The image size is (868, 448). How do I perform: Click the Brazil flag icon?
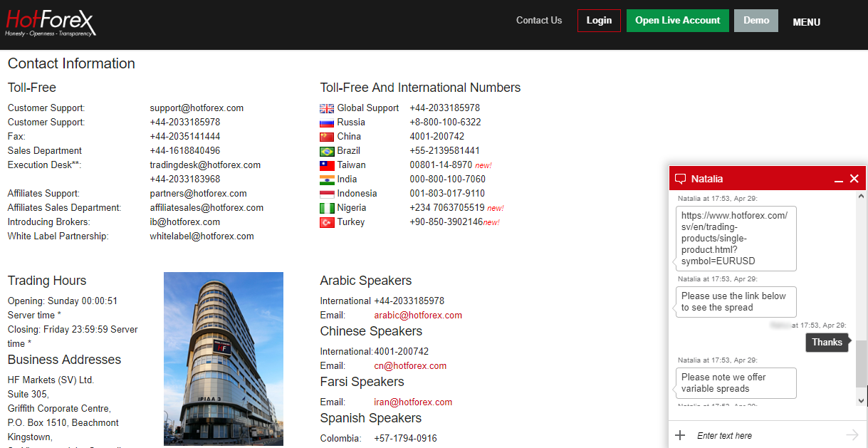[327, 151]
